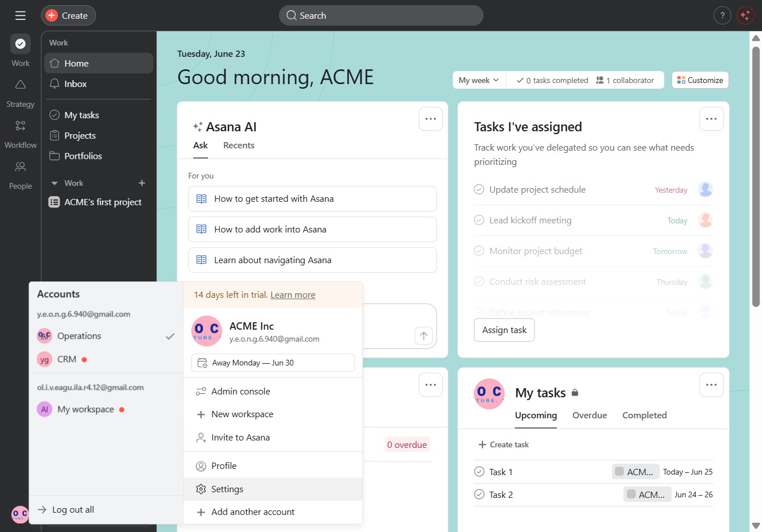Click Log out all
Viewport: 762px width, 532px height.
[x=66, y=509]
